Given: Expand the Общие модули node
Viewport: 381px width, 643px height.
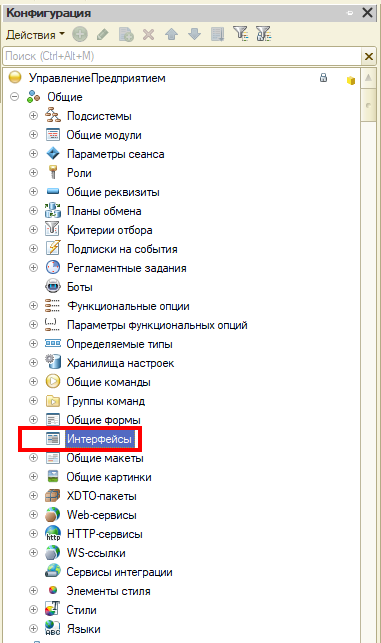Looking at the screenshot, I should coord(34,135).
